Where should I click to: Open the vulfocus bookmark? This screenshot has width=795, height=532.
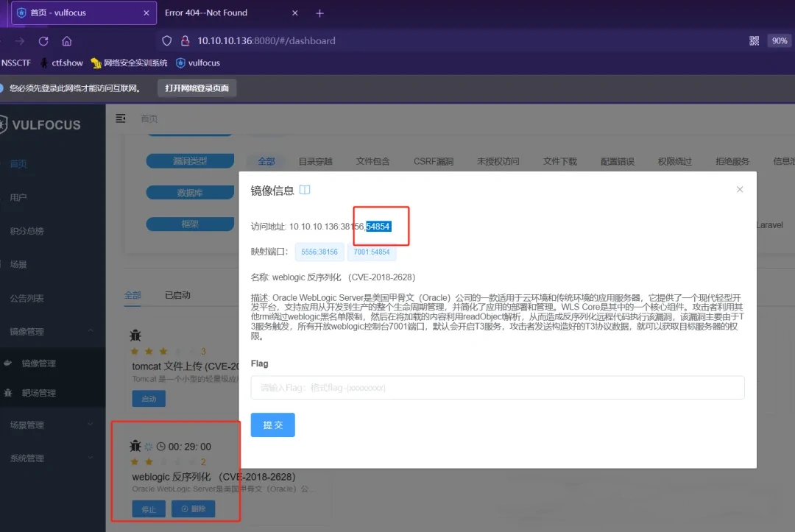[x=198, y=63]
